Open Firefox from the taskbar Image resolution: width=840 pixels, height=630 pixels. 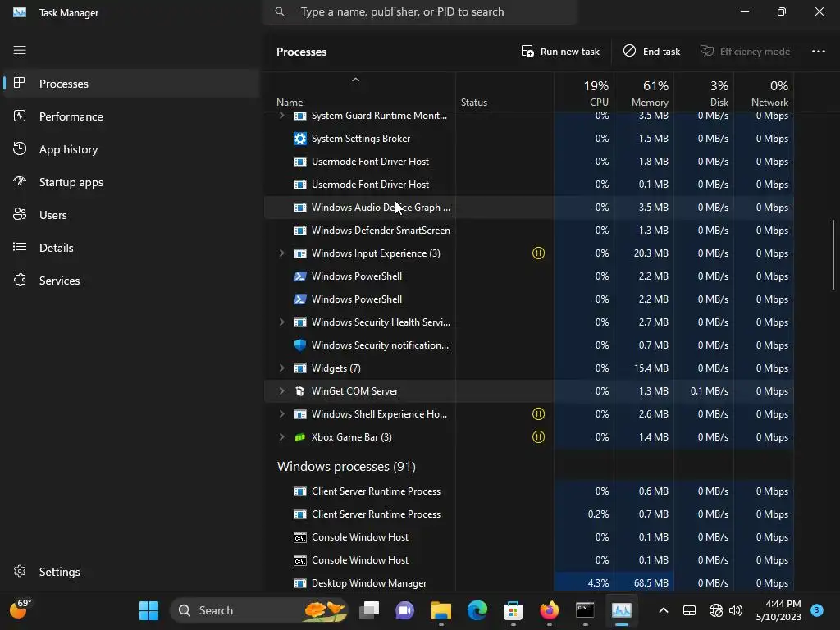pyautogui.click(x=549, y=610)
